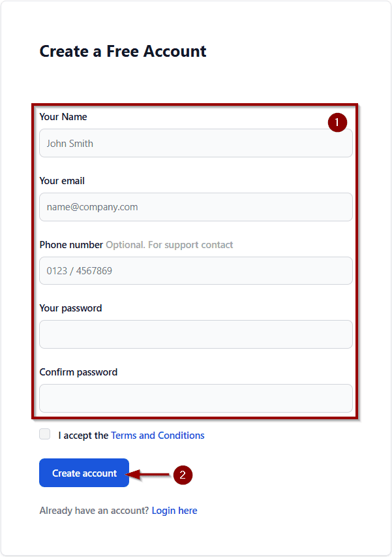
Task: Focus the Confirm password field
Action: pos(196,398)
